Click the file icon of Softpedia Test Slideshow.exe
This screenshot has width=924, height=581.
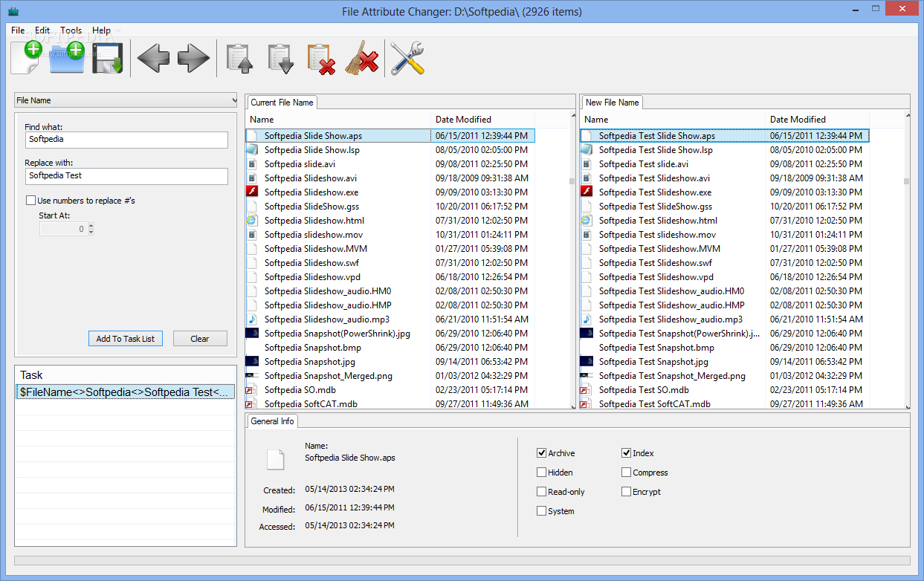coord(587,192)
